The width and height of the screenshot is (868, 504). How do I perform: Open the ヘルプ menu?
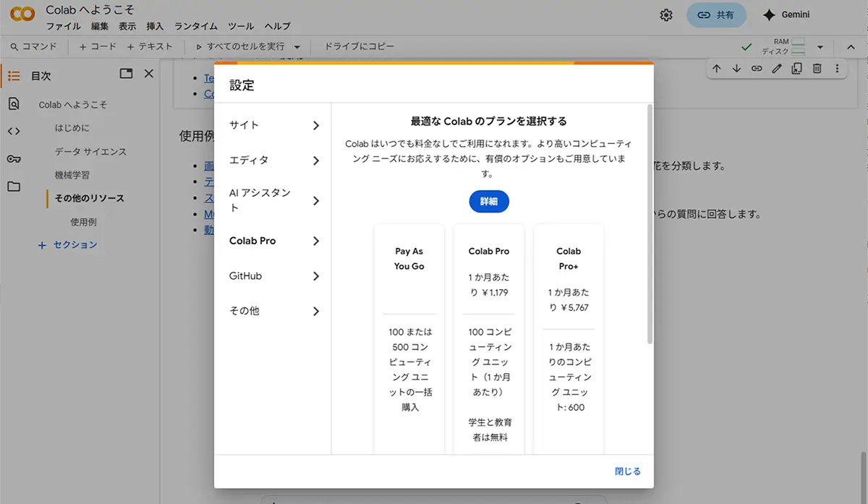coord(278,26)
